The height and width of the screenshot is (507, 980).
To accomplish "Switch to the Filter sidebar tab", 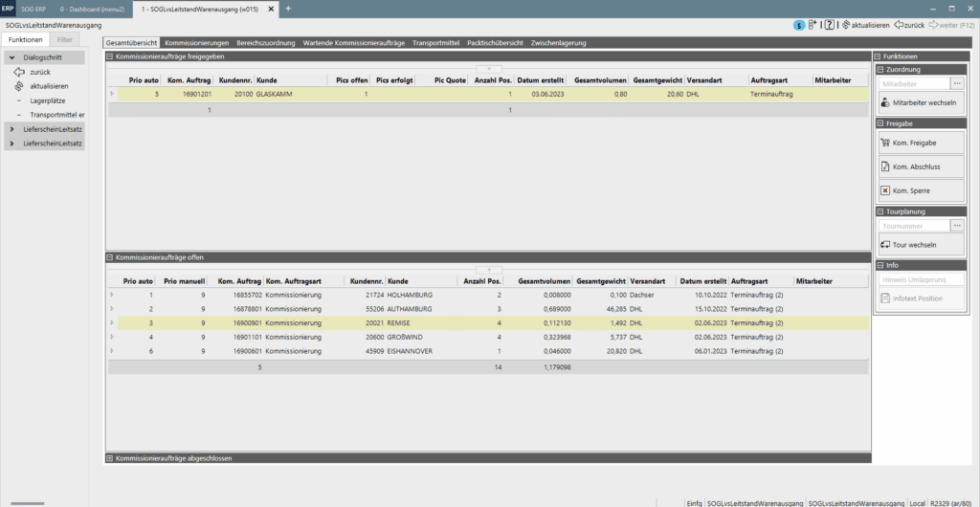I will (x=64, y=40).
